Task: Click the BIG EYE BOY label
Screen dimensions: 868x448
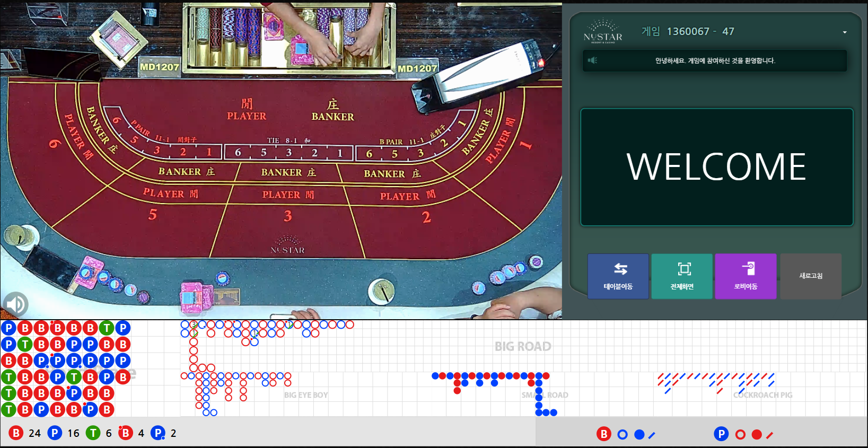Action: [306, 395]
